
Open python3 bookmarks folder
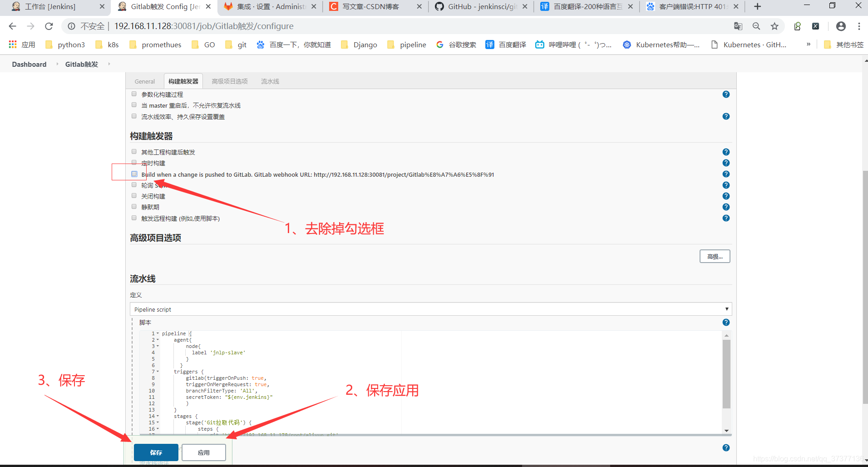65,45
